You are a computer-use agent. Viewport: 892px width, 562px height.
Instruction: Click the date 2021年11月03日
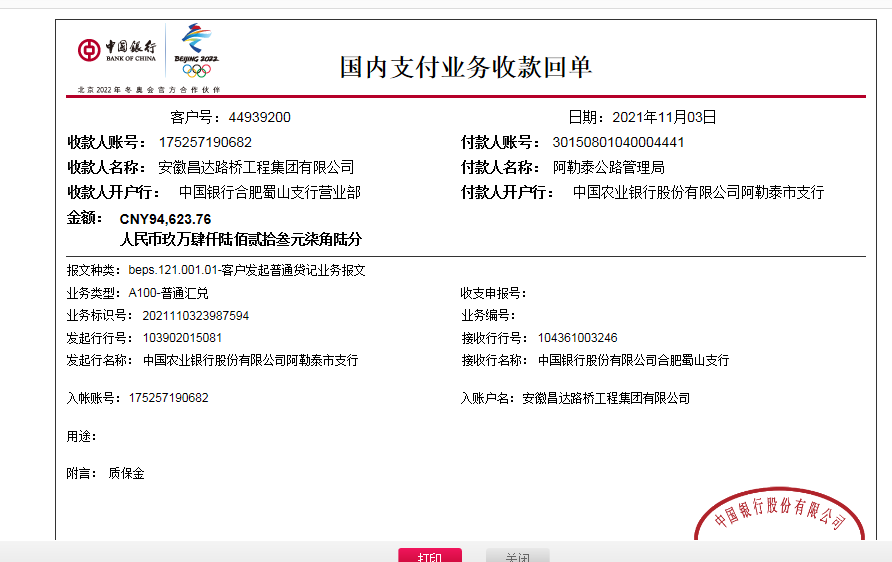[x=664, y=117]
